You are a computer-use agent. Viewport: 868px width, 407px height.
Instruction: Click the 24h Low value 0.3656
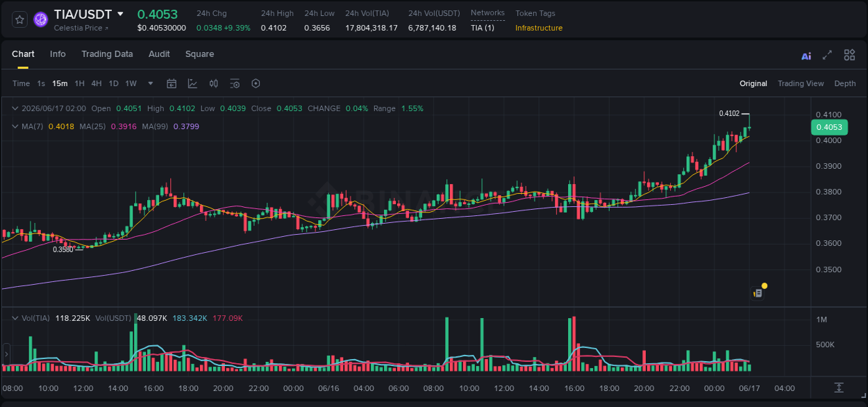[317, 28]
